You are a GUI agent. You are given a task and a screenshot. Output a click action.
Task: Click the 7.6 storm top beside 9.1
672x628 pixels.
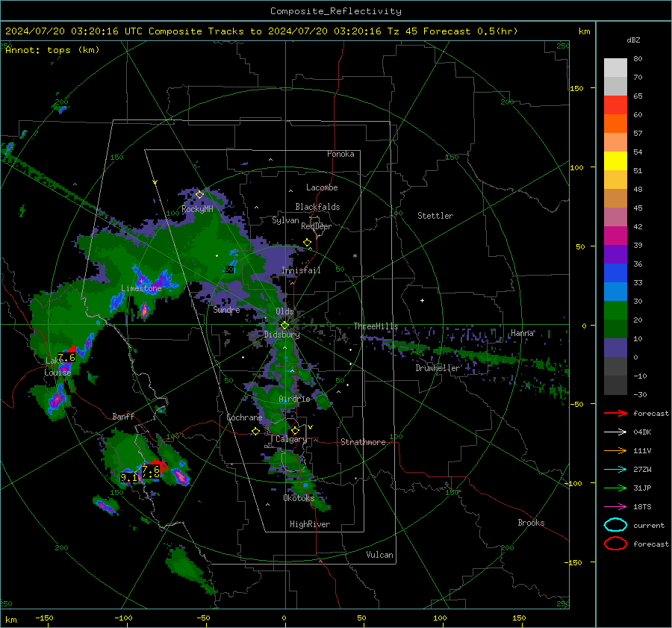(151, 471)
